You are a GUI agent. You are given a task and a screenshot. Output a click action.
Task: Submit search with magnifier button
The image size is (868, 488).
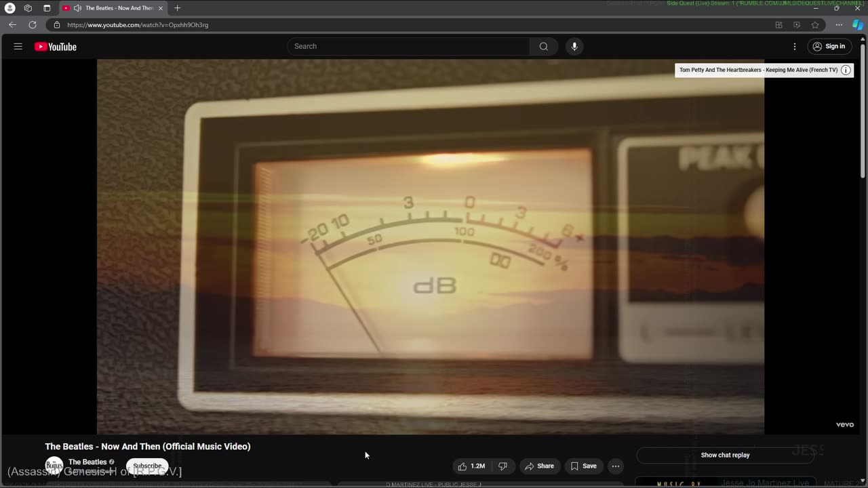coord(544,46)
